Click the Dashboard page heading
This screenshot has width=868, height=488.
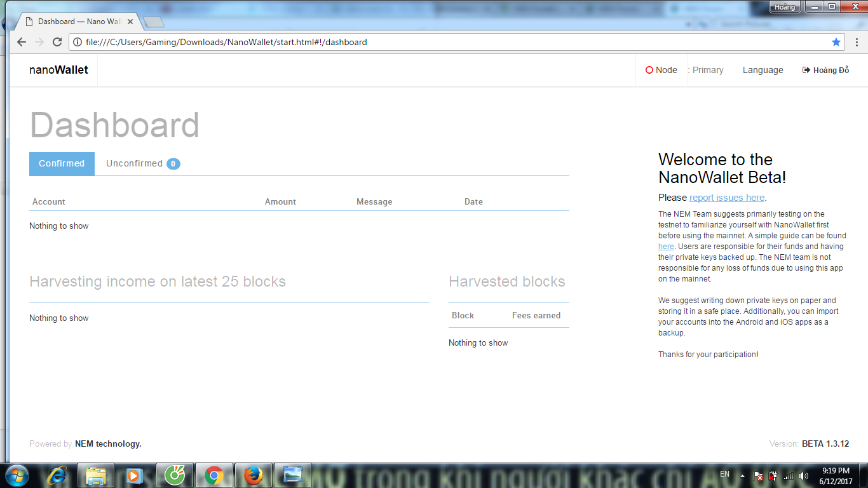pyautogui.click(x=114, y=125)
